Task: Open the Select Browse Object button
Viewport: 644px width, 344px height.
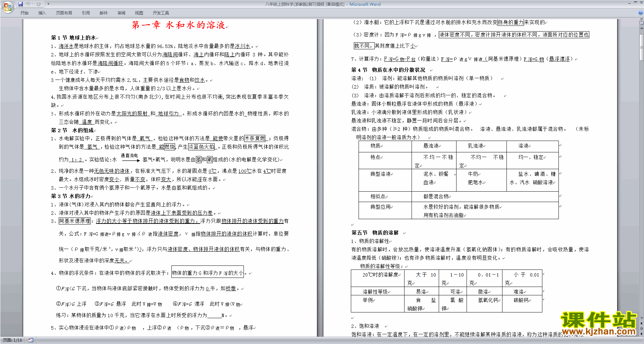Action: tap(641, 328)
